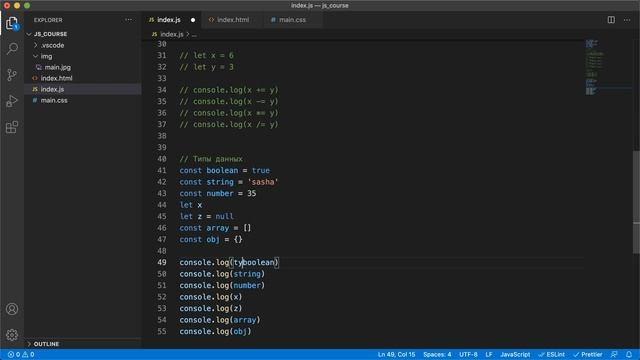Click the 'const array = []' line
Image resolution: width=640 pixels, height=360 pixels.
click(215, 228)
